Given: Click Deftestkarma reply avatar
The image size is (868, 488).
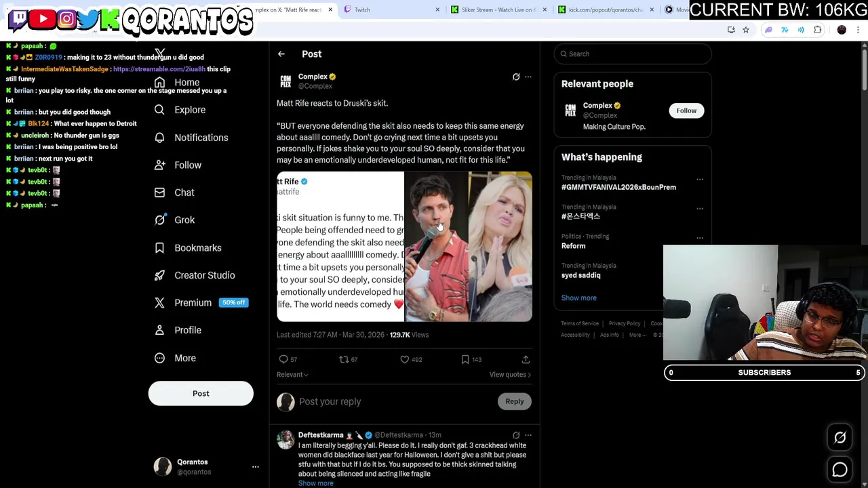Looking at the screenshot, I should [285, 441].
